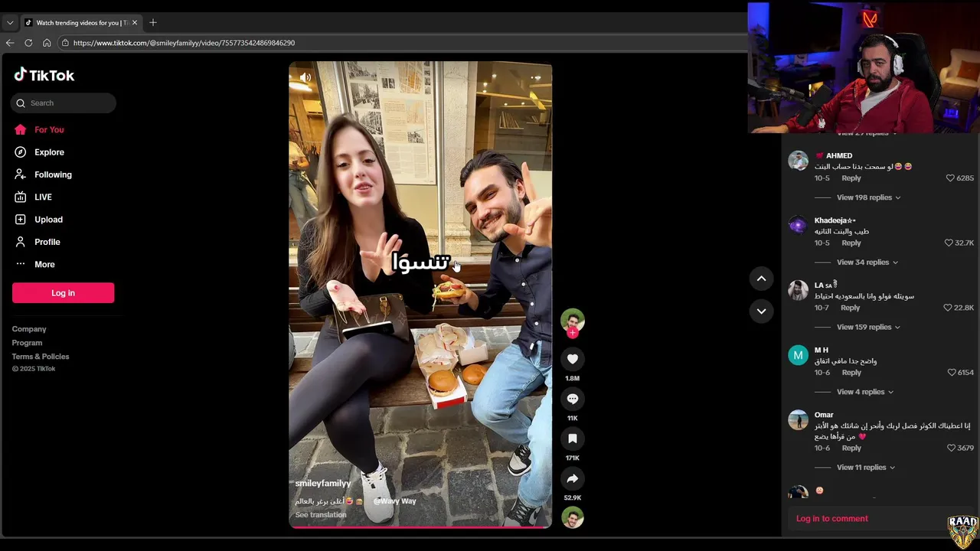The image size is (980, 551).
Task: Click video progress bar at bottom
Action: 420,527
